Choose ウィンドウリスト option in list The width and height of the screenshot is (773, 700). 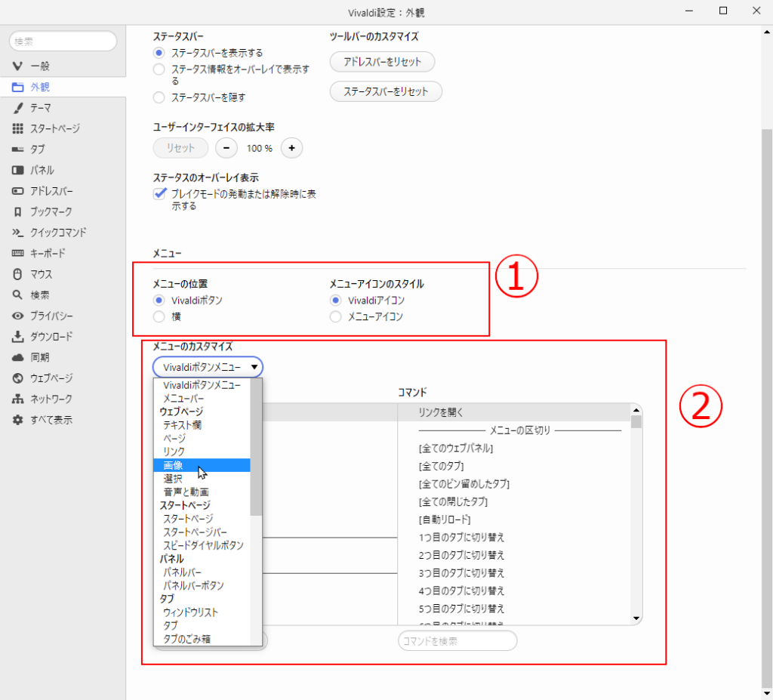coord(202,612)
